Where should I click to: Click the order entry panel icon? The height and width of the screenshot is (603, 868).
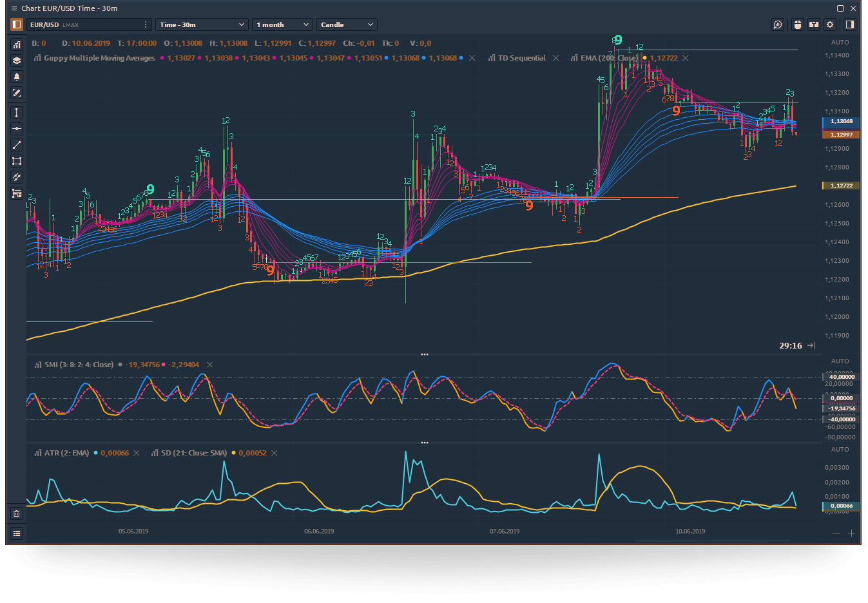[814, 24]
